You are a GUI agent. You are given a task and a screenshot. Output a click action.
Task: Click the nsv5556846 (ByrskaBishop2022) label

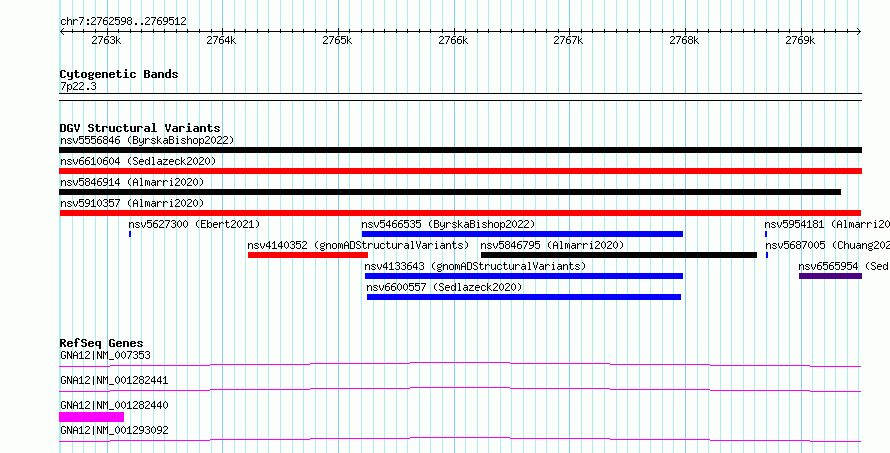[147, 140]
